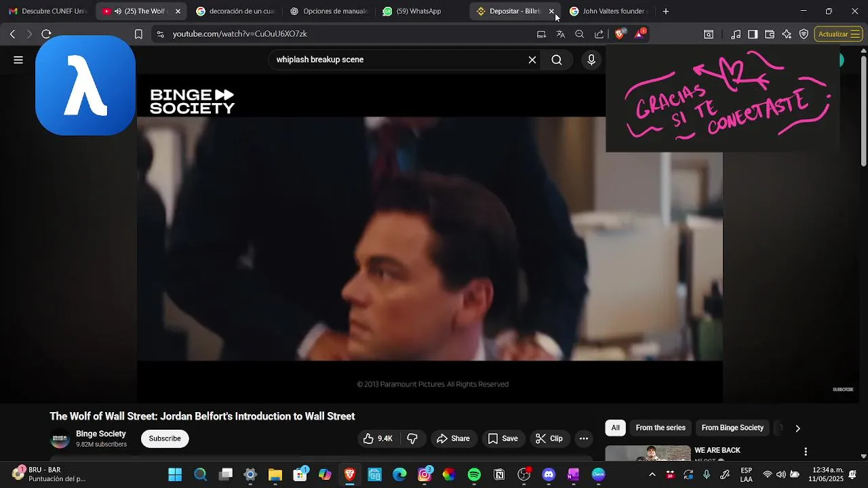Close The Wolf of Wall Street tab
868x488 pixels.
pyautogui.click(x=178, y=12)
